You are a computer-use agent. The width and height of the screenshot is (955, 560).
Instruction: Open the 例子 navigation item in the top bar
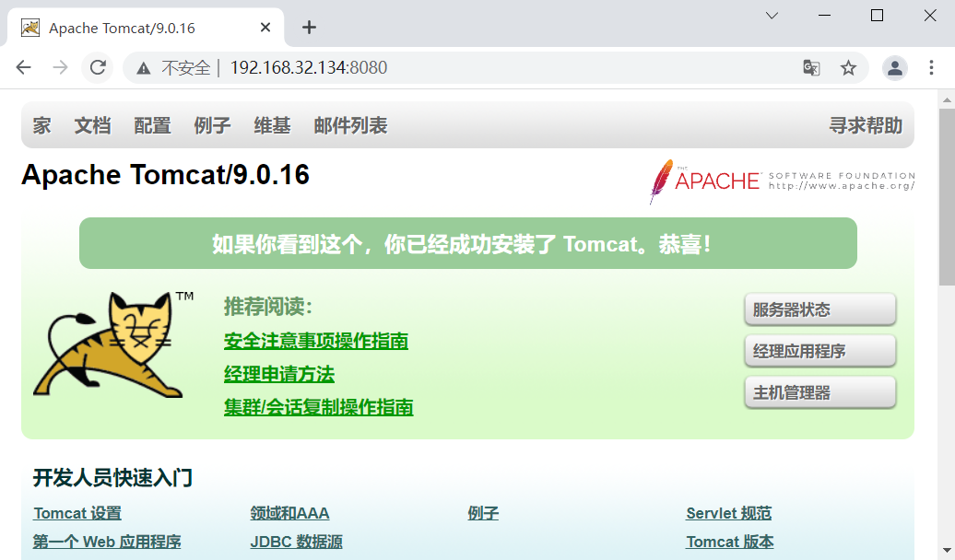(212, 126)
